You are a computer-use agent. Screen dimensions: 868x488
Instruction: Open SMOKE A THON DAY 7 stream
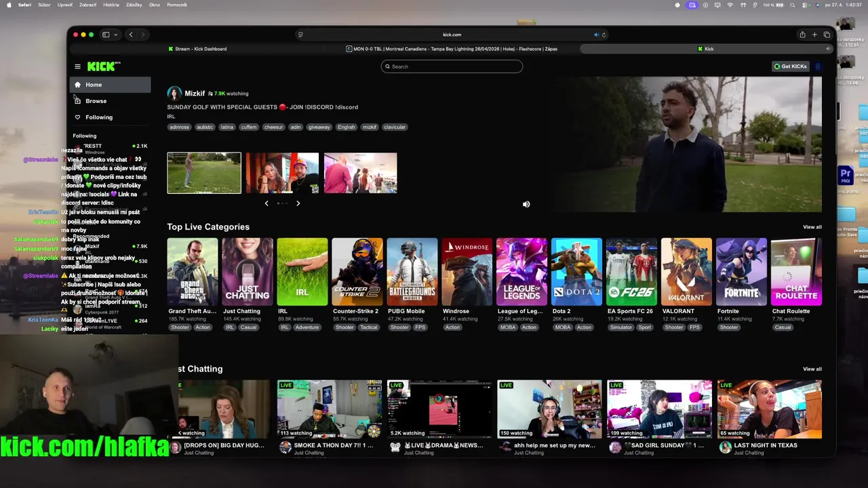pyautogui.click(x=329, y=409)
